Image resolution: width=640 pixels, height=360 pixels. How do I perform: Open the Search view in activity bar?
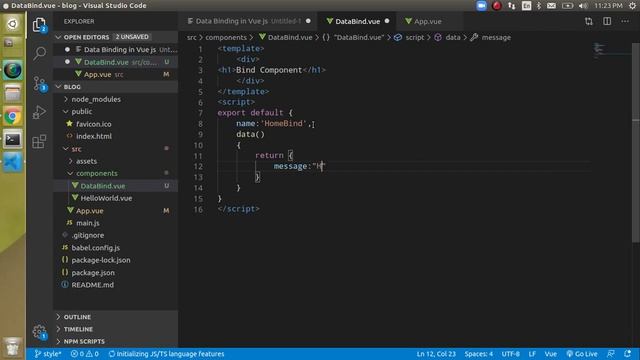pos(40,53)
